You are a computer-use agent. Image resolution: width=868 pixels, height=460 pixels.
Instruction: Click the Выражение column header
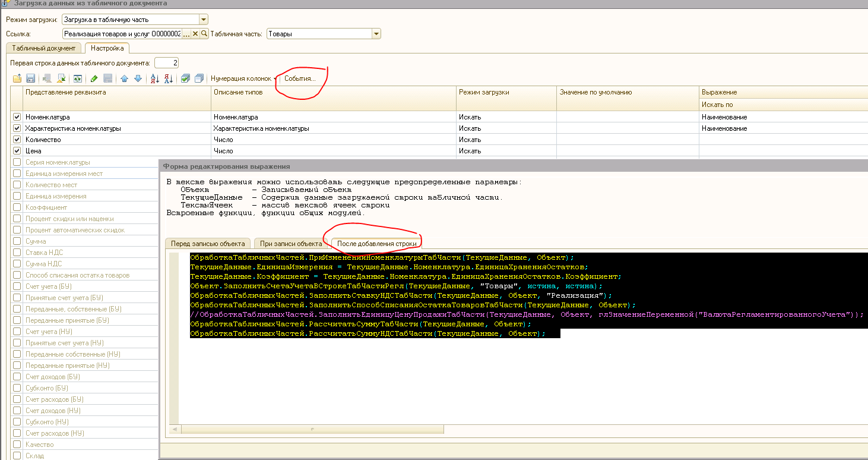click(784, 92)
